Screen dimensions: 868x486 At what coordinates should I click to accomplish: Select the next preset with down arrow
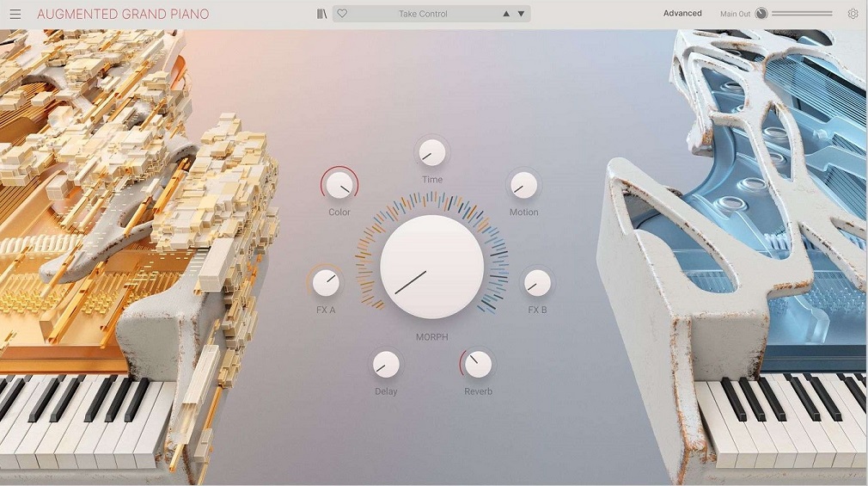point(521,14)
